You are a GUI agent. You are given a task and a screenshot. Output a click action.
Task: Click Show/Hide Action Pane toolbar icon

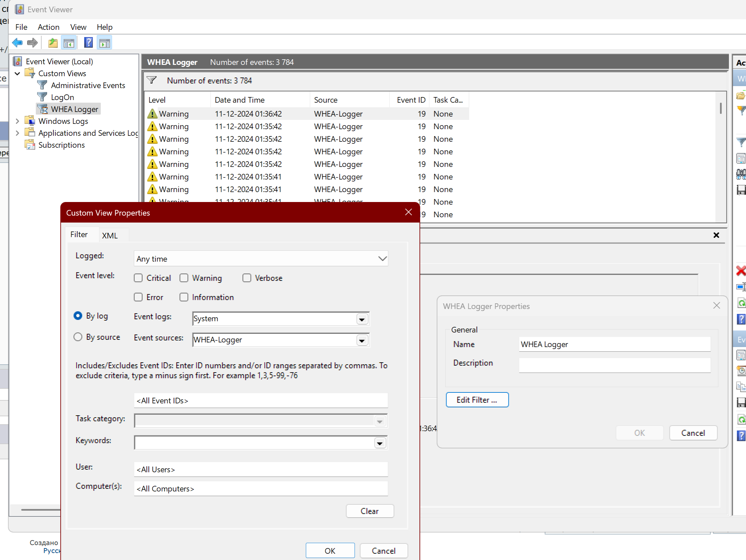[105, 43]
